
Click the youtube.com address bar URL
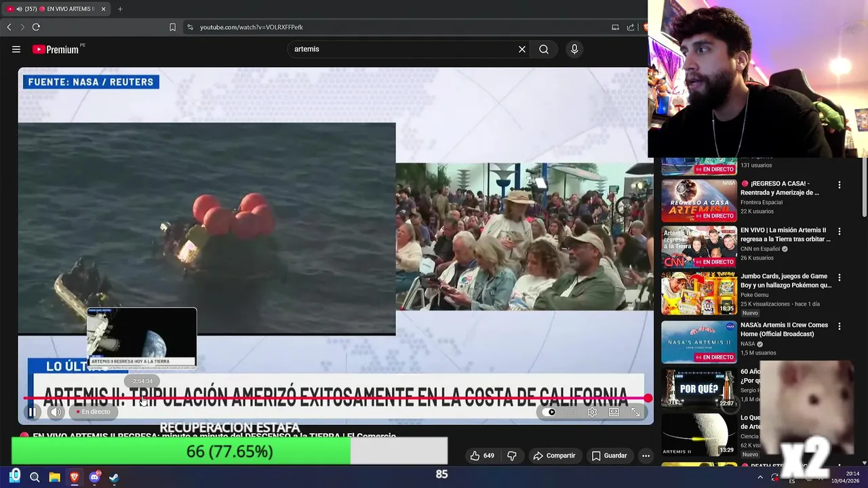(x=252, y=27)
